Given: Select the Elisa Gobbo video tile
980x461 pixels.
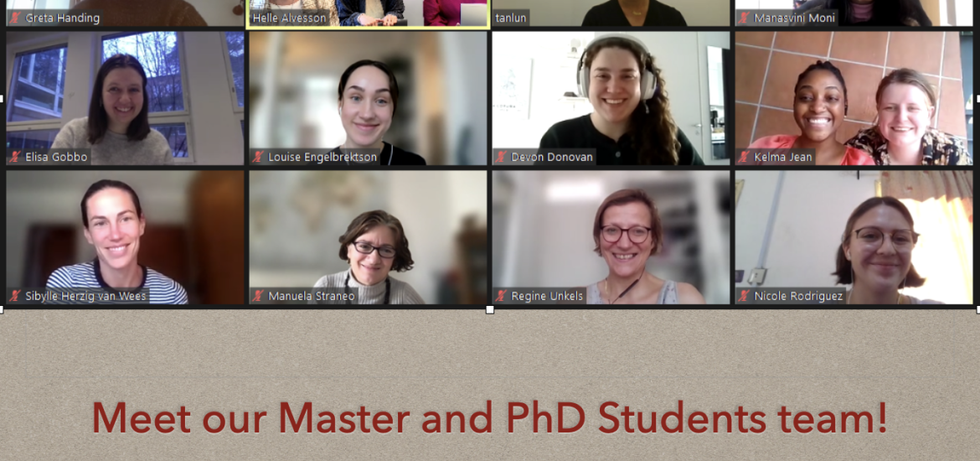Looking at the screenshot, I should (125, 98).
